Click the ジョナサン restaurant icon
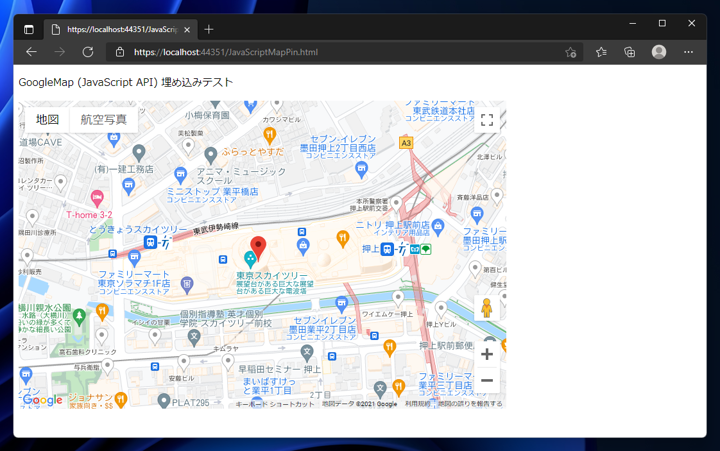Screen dimensions: 720x451 tap(121, 400)
